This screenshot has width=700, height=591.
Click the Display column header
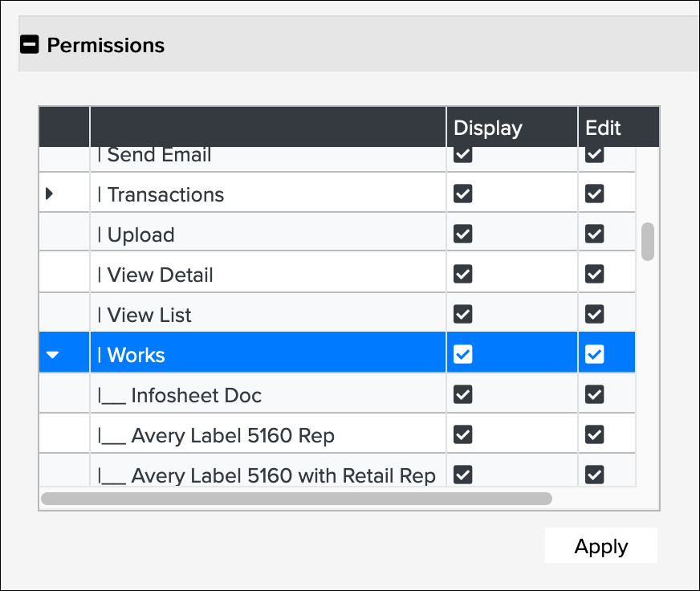point(487,128)
